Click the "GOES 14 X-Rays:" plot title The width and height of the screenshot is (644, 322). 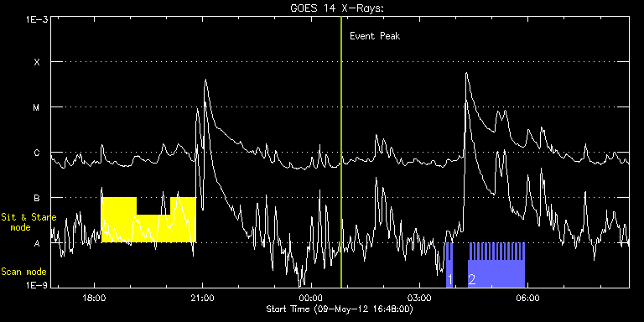pyautogui.click(x=337, y=8)
